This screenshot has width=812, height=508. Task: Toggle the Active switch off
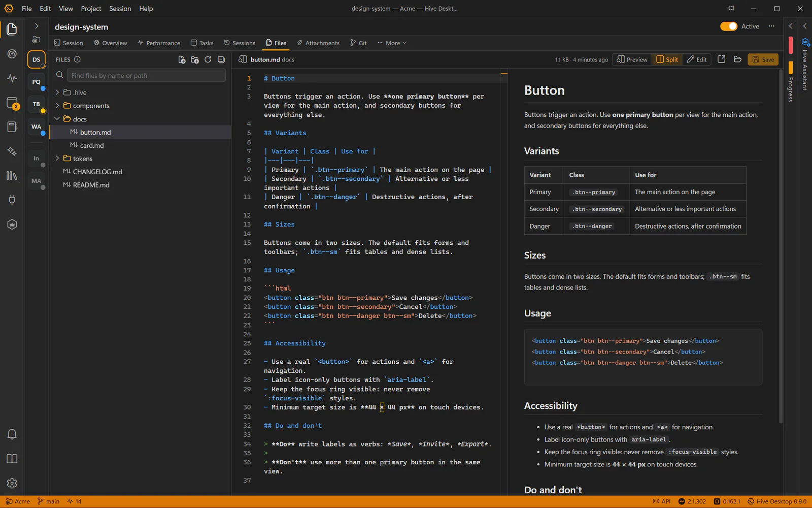[728, 26]
